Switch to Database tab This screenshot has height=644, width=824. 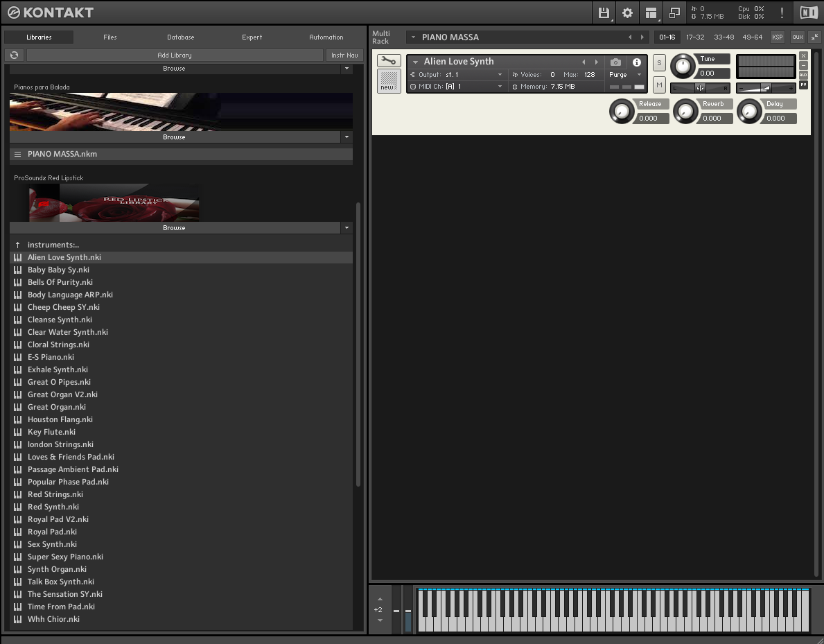[181, 37]
